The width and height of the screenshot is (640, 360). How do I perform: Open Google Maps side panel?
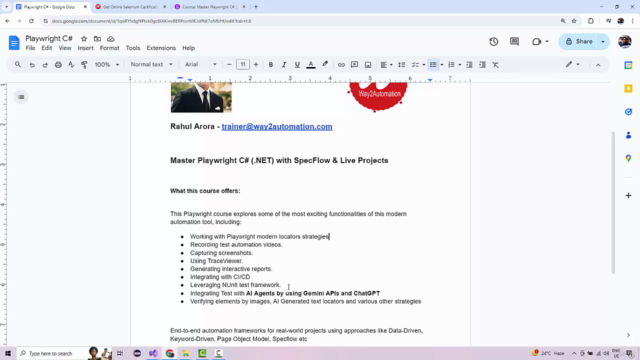coord(628,158)
